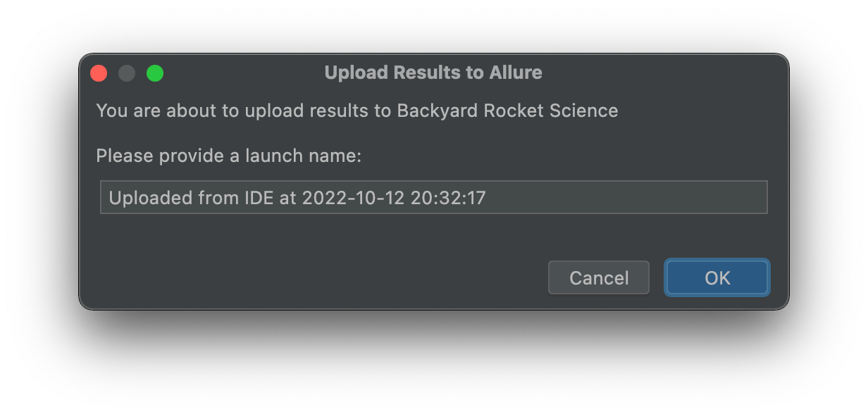Click the red close window icon

coord(99,73)
